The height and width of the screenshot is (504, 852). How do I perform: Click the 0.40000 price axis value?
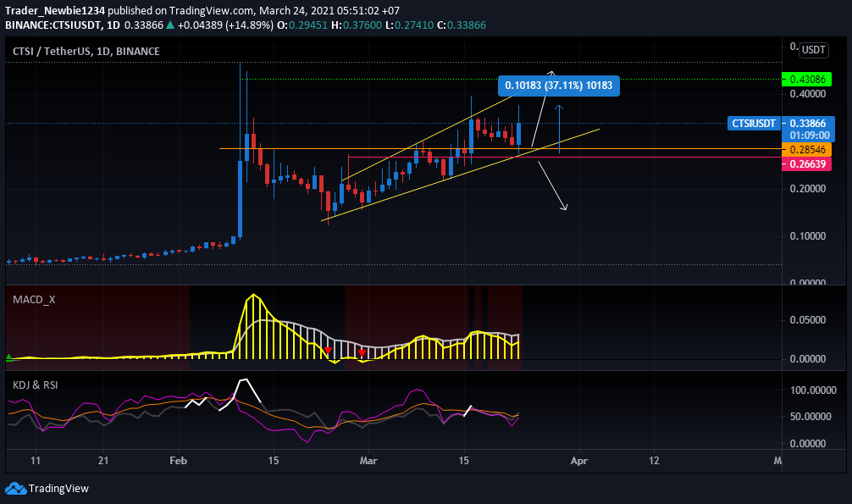(807, 93)
